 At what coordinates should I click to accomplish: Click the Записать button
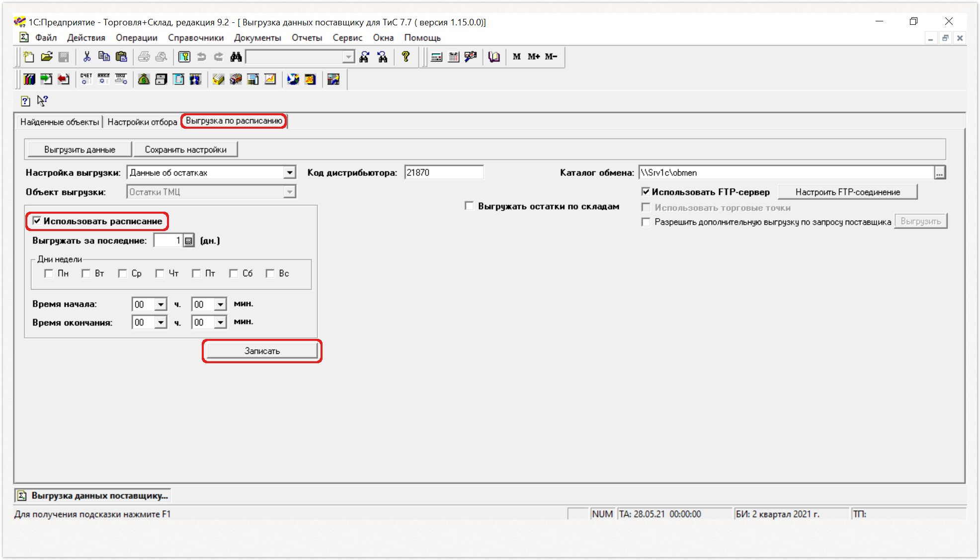click(x=262, y=351)
